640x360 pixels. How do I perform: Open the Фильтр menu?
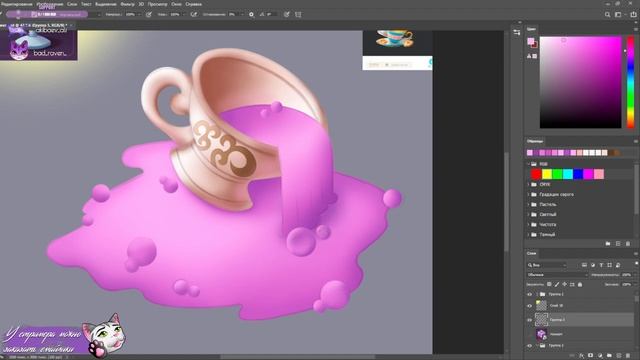click(x=127, y=4)
